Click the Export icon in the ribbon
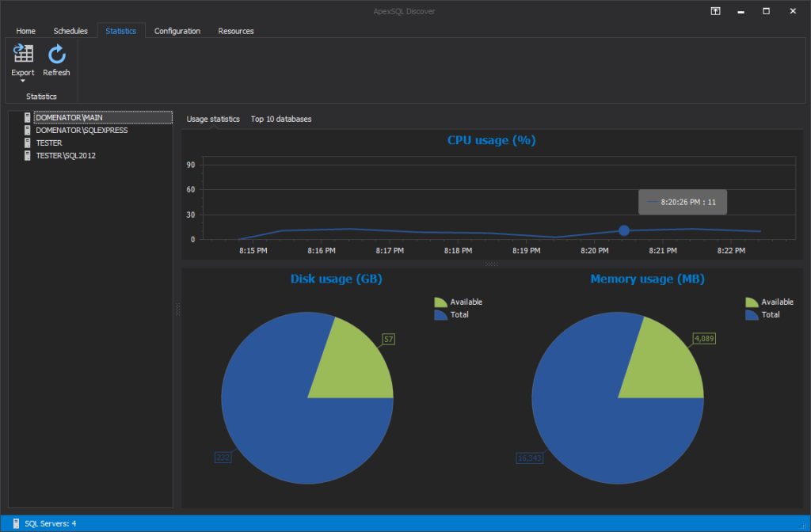The height and width of the screenshot is (532, 811). point(22,53)
